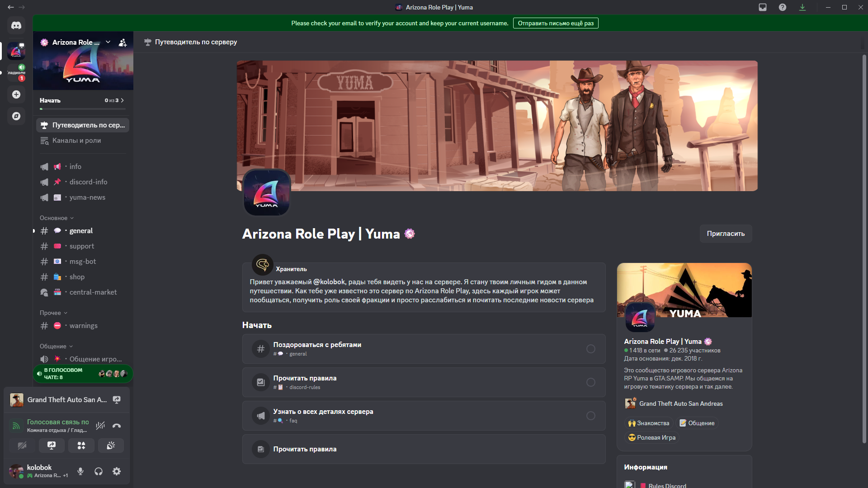Open the soundboard button
The height and width of the screenshot is (488, 868).
pos(111,446)
